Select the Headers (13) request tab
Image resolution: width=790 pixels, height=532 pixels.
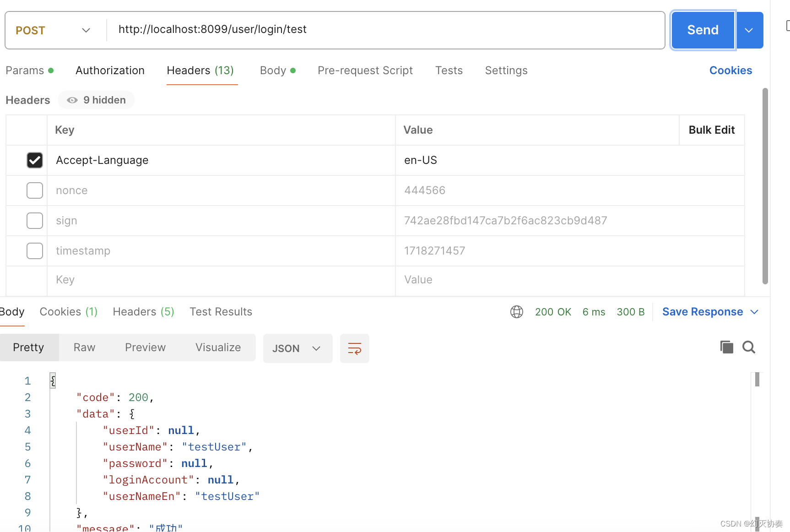pos(200,71)
